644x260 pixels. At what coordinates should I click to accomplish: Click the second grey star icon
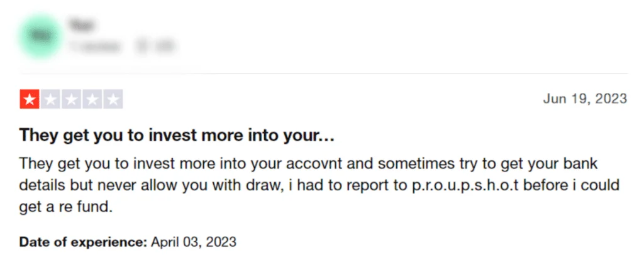[50, 99]
